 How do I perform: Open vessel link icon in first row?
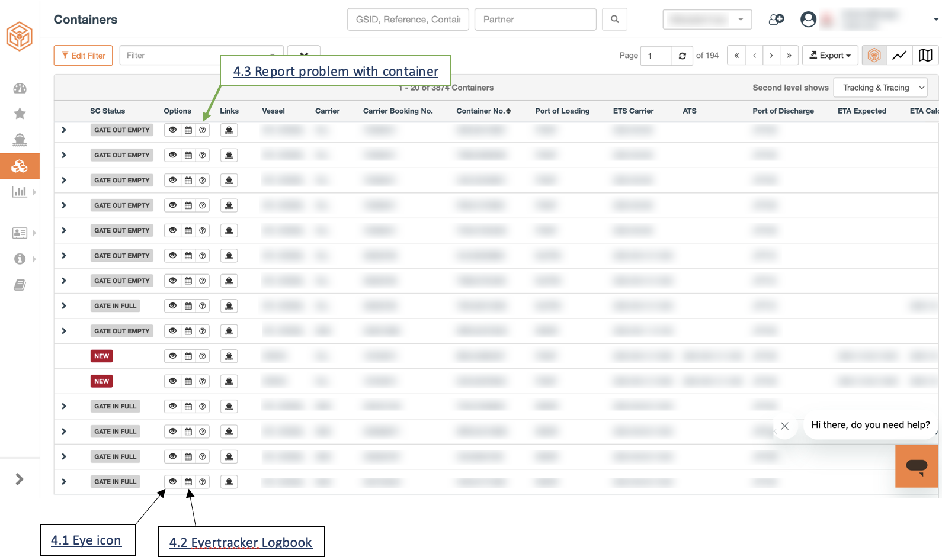pyautogui.click(x=229, y=130)
